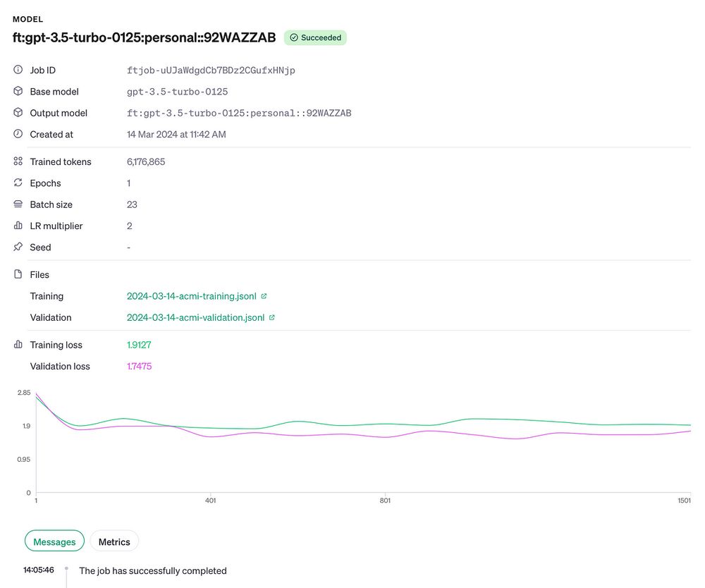This screenshot has width=705, height=588.
Task: Click the Succeeded checkmark icon
Action: pyautogui.click(x=293, y=38)
